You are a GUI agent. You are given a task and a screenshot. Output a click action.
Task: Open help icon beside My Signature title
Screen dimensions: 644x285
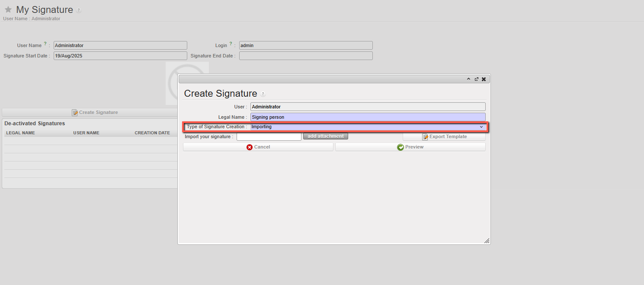tap(79, 10)
